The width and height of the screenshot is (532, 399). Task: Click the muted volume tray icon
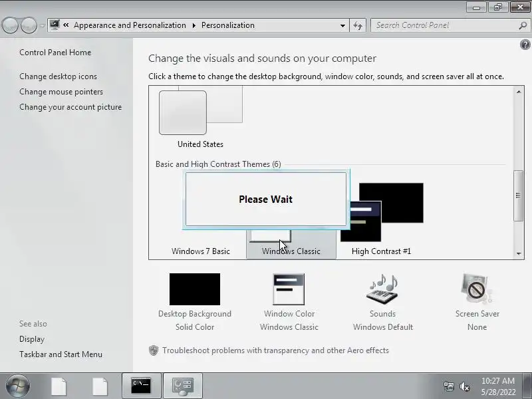[x=464, y=386]
